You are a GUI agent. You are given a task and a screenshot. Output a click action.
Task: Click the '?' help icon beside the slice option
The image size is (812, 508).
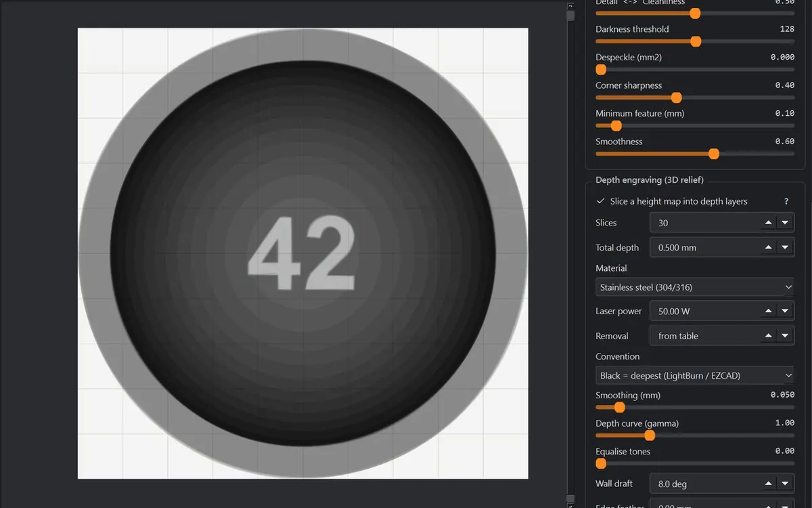click(x=786, y=202)
